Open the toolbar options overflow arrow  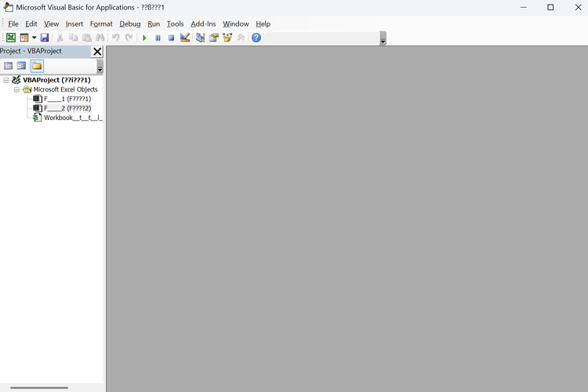point(383,38)
